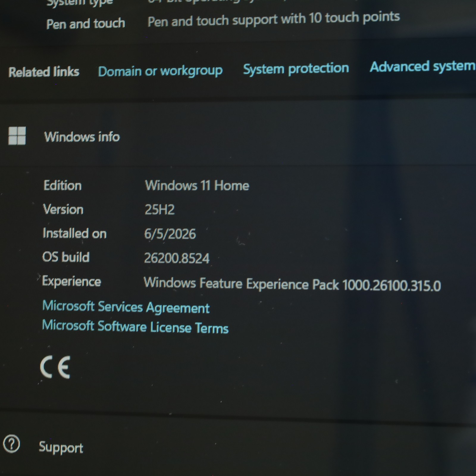Open the System protection link
476x476 pixels.
[296, 68]
